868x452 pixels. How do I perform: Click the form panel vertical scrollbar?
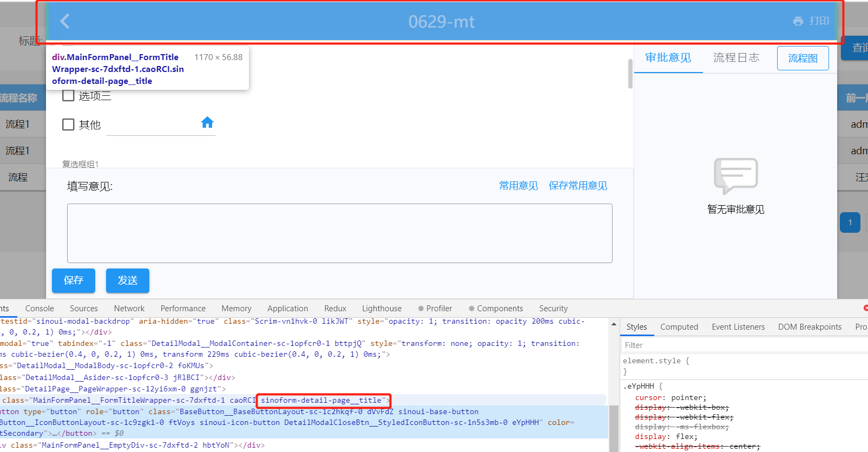tap(630, 74)
